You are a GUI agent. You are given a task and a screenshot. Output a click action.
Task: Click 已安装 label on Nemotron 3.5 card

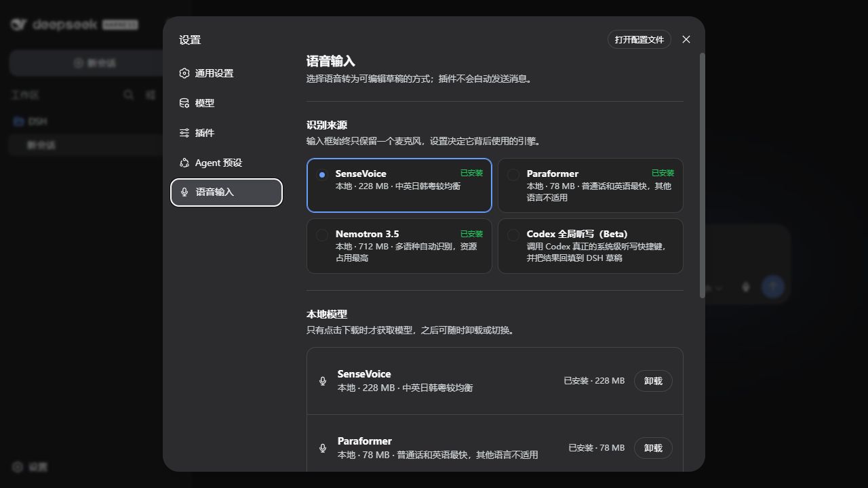pos(471,234)
